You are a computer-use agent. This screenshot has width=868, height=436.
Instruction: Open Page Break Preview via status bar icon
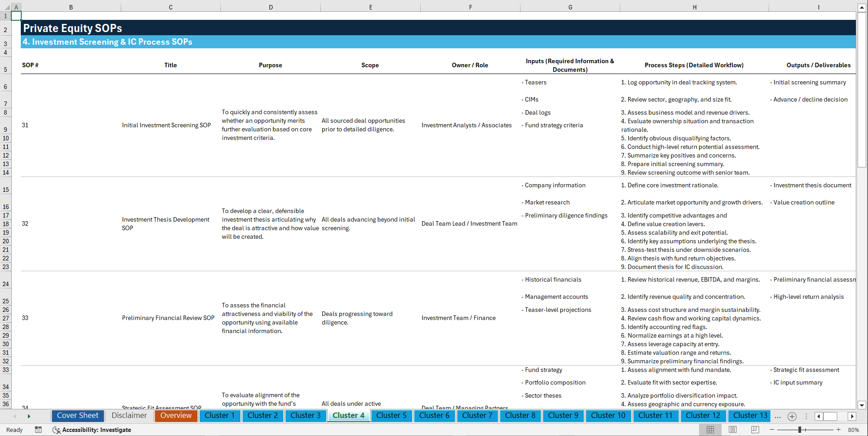(755, 430)
